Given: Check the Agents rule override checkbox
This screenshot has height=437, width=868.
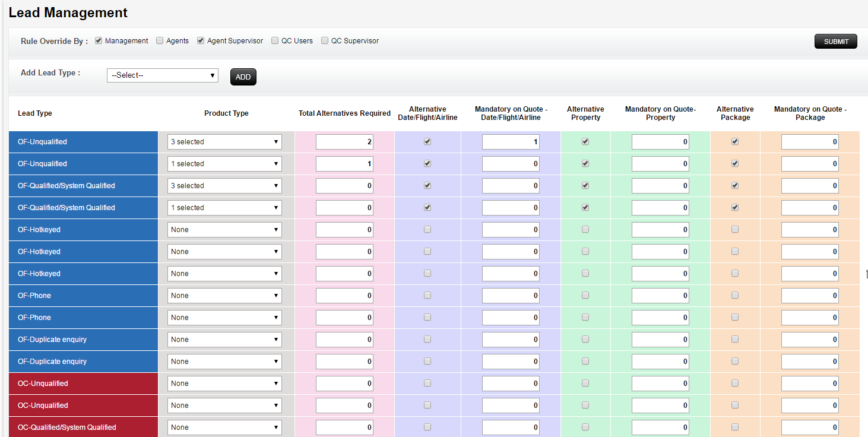Looking at the screenshot, I should [160, 41].
